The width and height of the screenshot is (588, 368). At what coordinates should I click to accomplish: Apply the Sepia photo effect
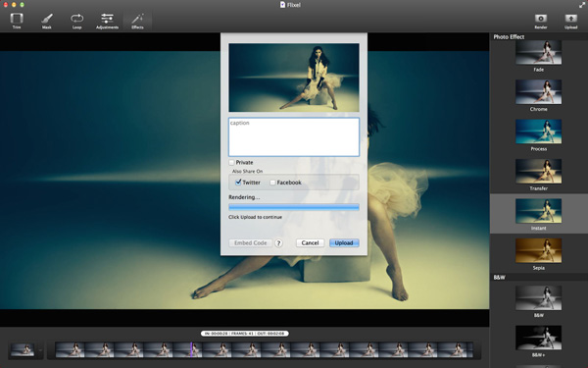point(538,250)
